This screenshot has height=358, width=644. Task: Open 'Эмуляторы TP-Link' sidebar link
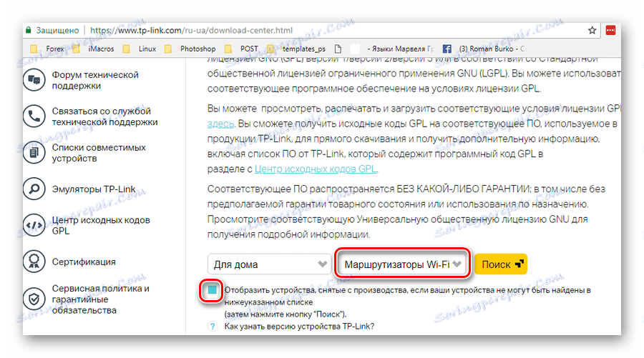[93, 189]
